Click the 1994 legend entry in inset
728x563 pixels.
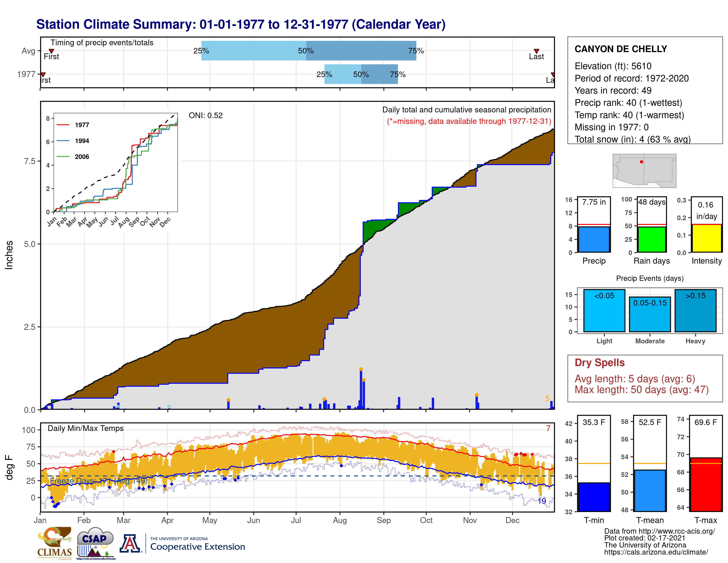(73, 141)
